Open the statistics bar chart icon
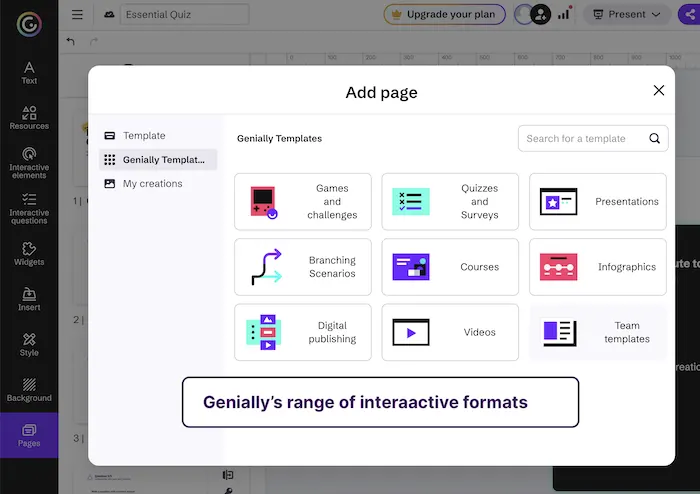Screen dimensions: 700x494 click(x=564, y=14)
